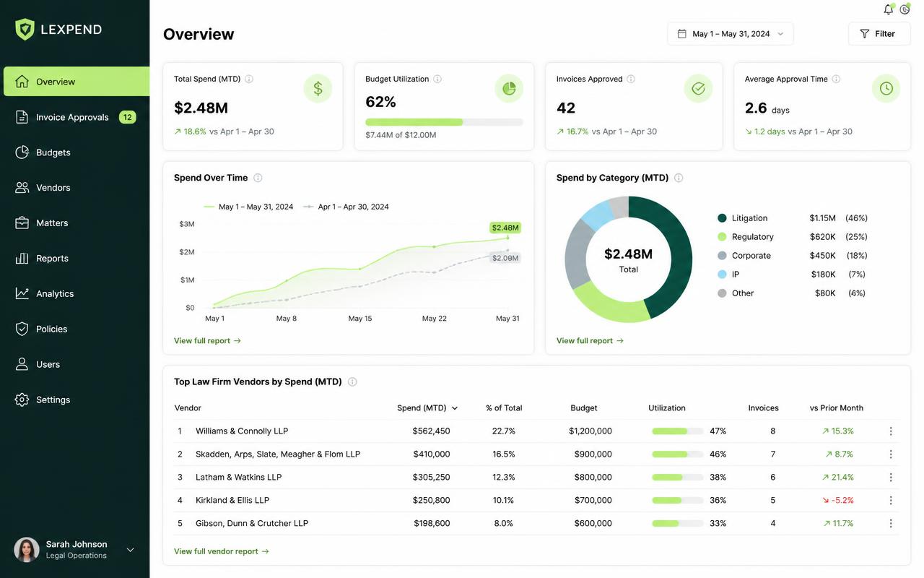Click Skadden, Arps, Slate, Meagher & Flom LLP

(278, 454)
